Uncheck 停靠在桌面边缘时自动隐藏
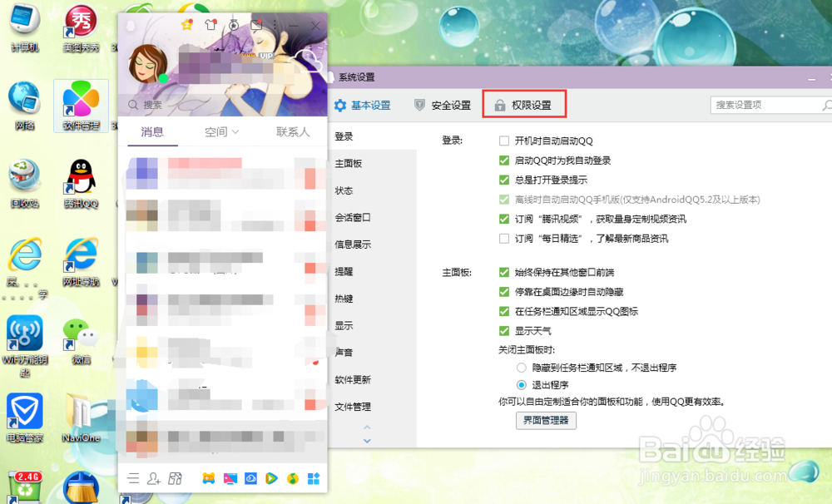 [x=504, y=292]
